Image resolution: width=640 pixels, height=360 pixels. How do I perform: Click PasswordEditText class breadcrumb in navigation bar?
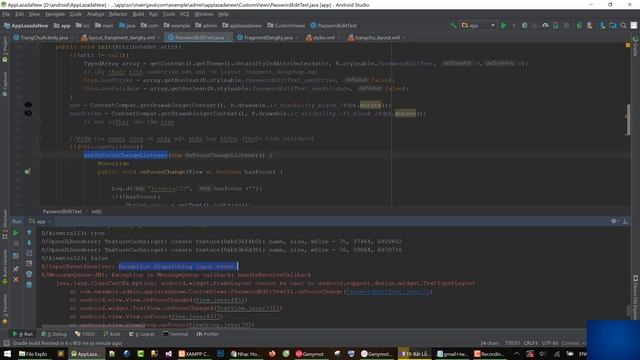pos(333,25)
